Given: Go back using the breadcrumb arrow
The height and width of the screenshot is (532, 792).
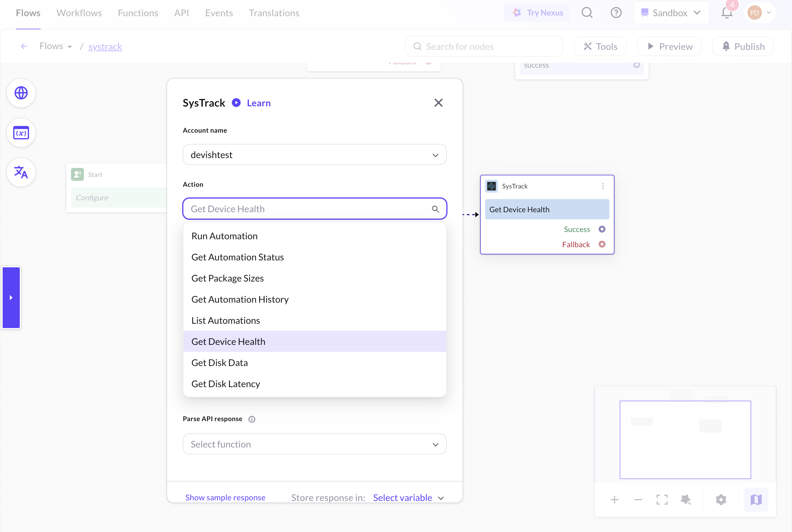Looking at the screenshot, I should (24, 46).
